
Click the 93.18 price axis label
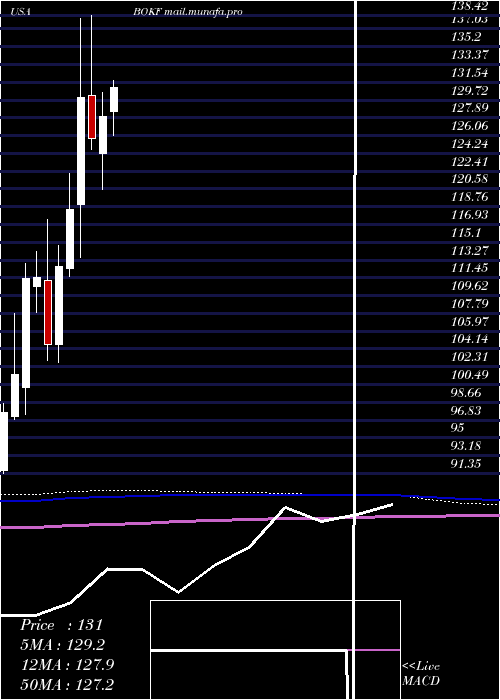(x=467, y=446)
